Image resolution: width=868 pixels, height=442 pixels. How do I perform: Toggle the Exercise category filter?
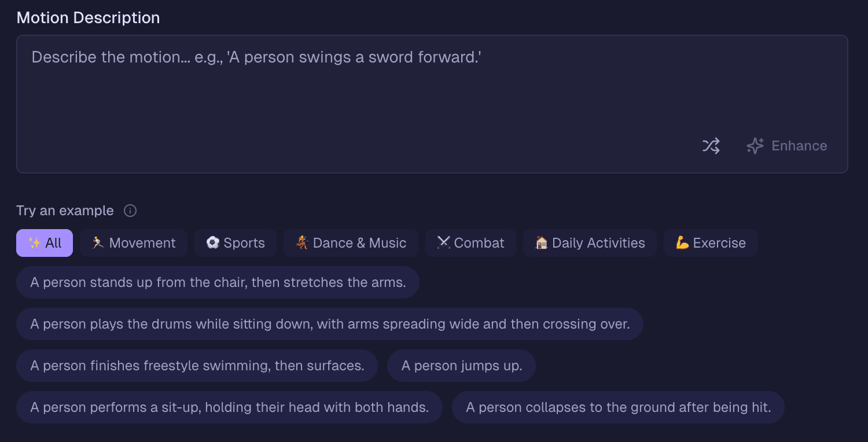[x=711, y=242]
